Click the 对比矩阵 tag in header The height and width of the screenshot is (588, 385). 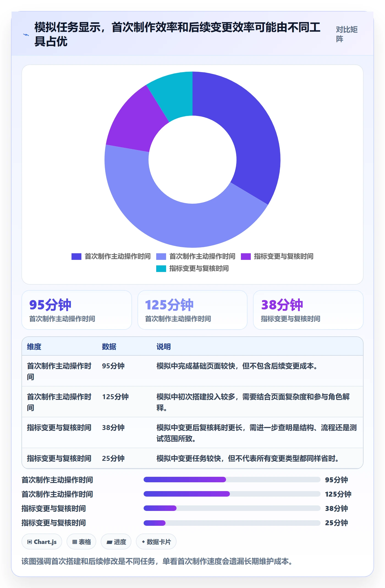(347, 34)
